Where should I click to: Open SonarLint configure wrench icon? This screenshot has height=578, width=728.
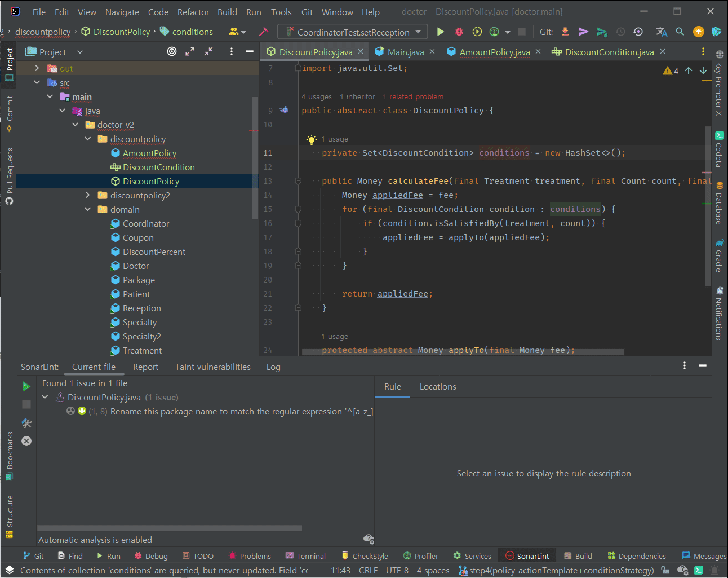26,423
